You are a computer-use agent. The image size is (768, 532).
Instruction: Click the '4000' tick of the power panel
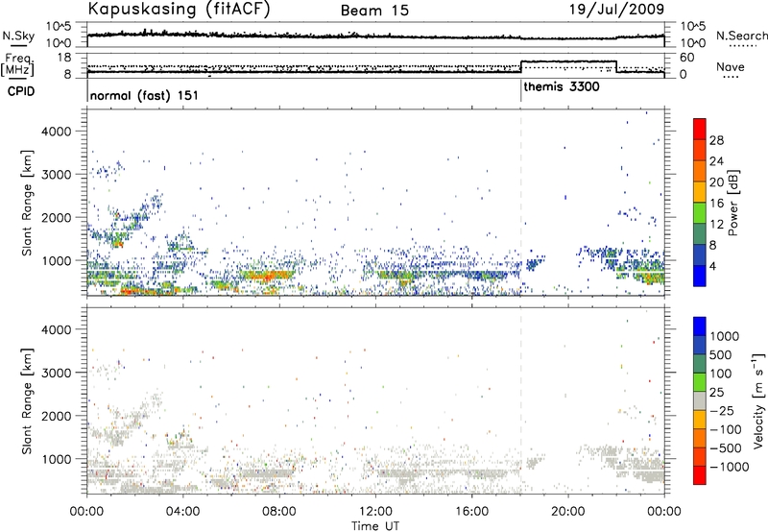pyautogui.click(x=56, y=132)
